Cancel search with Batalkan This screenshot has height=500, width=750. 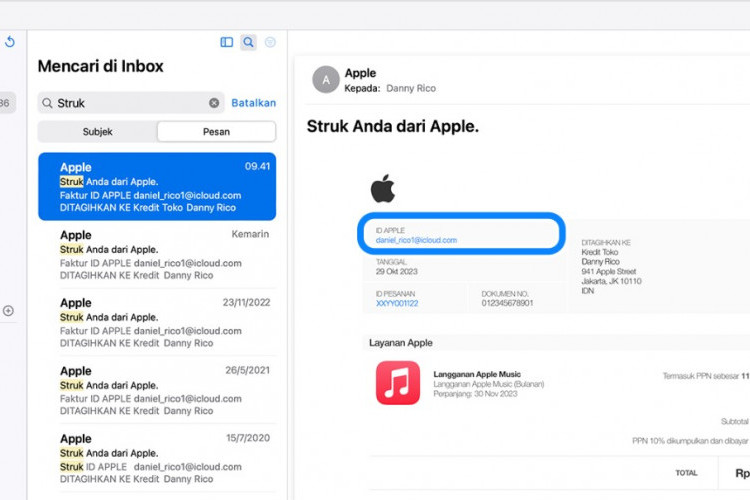coord(253,103)
